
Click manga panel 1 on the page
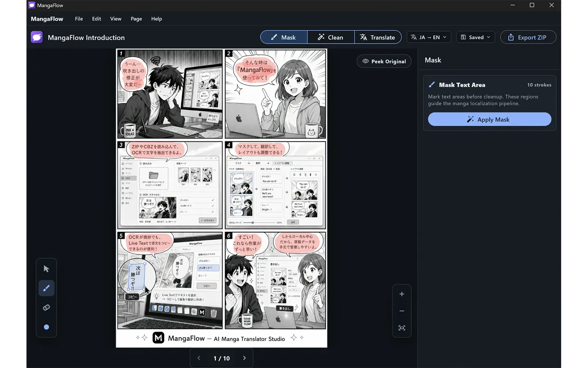pyautogui.click(x=170, y=94)
